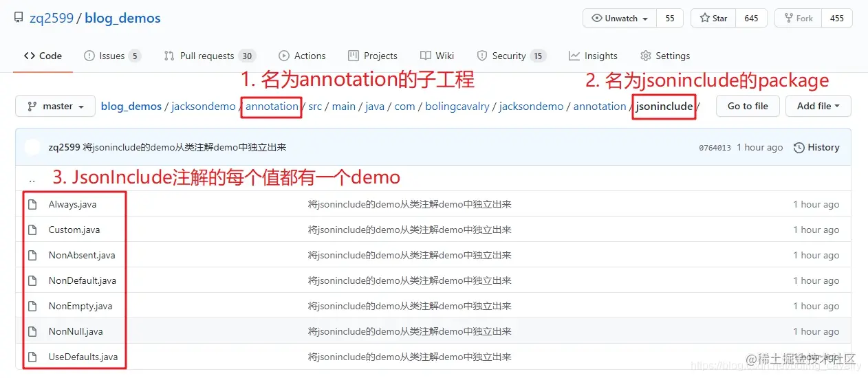Open the Pull requests tab
This screenshot has height=378, width=868.
209,56
